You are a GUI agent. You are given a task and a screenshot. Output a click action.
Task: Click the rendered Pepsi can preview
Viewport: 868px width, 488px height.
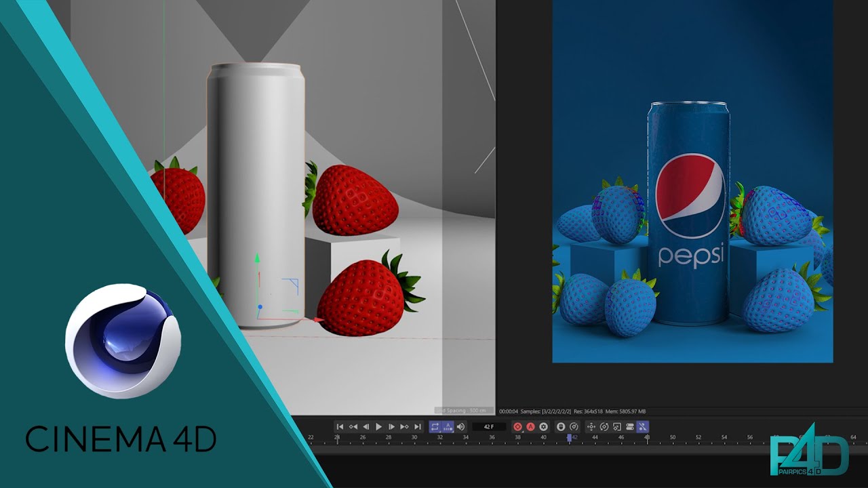(x=688, y=213)
